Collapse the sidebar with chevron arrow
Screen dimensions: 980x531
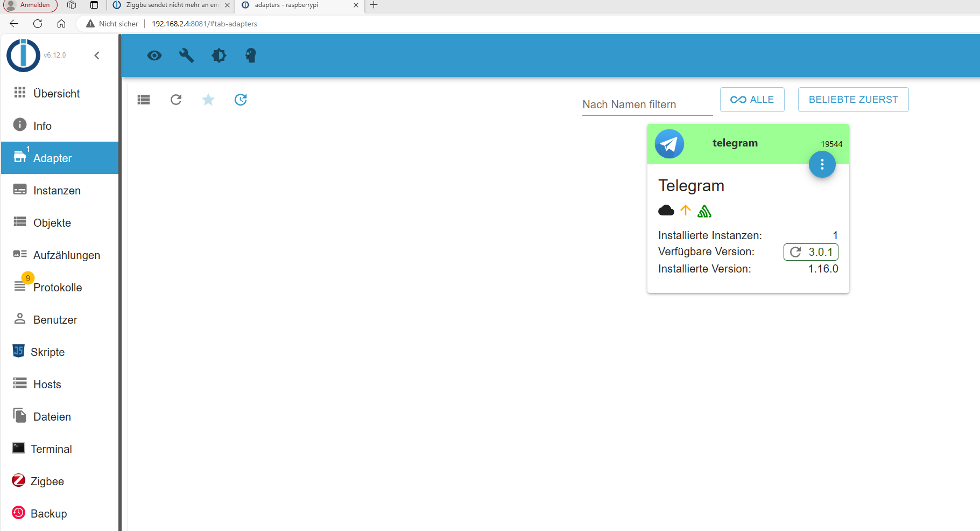tap(97, 55)
